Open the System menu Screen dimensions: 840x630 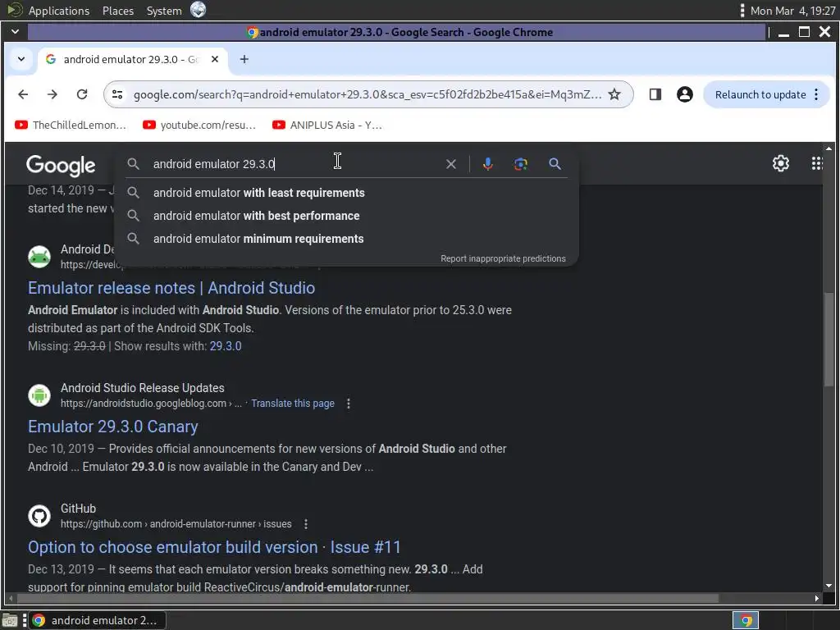164,11
